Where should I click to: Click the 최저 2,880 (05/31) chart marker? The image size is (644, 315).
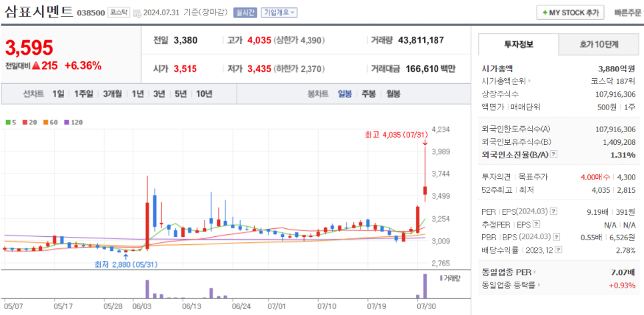tap(126, 264)
